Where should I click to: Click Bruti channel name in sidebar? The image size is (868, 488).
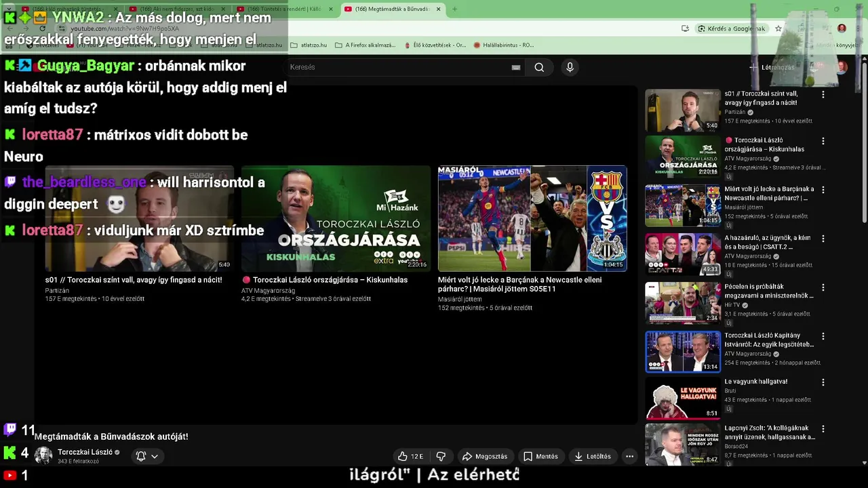click(x=730, y=390)
